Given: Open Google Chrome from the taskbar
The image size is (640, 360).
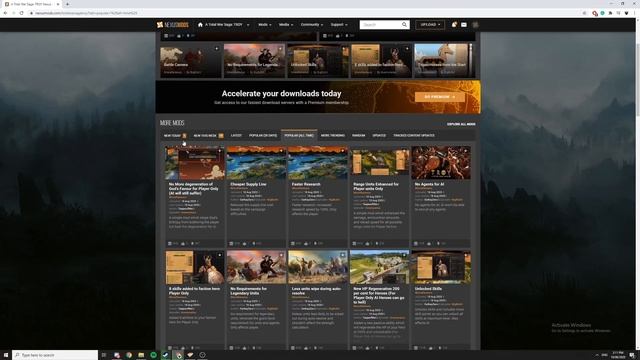Looking at the screenshot, I should point(129,355).
